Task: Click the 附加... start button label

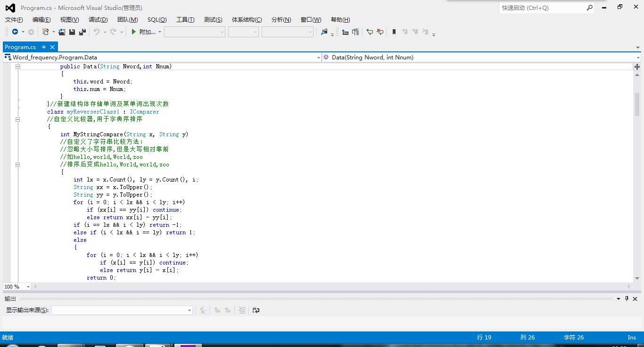Action: coord(148,32)
